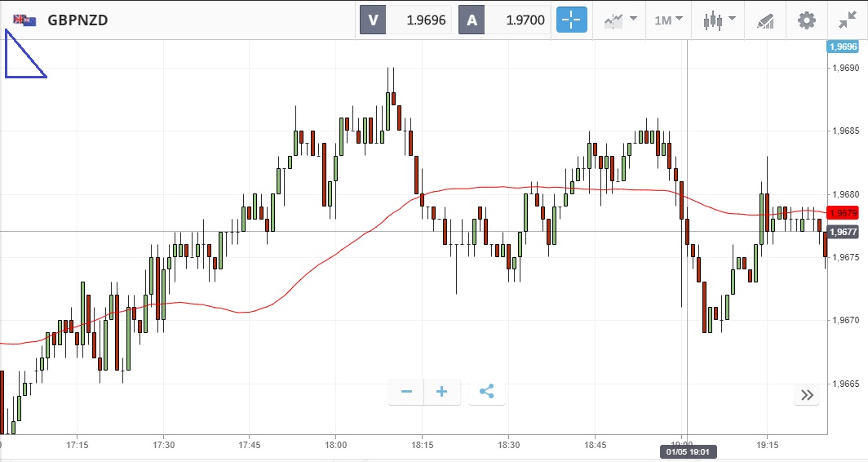Screen dimensions: 868x462
Task: Click the GBPNZD flag icon
Action: point(24,20)
